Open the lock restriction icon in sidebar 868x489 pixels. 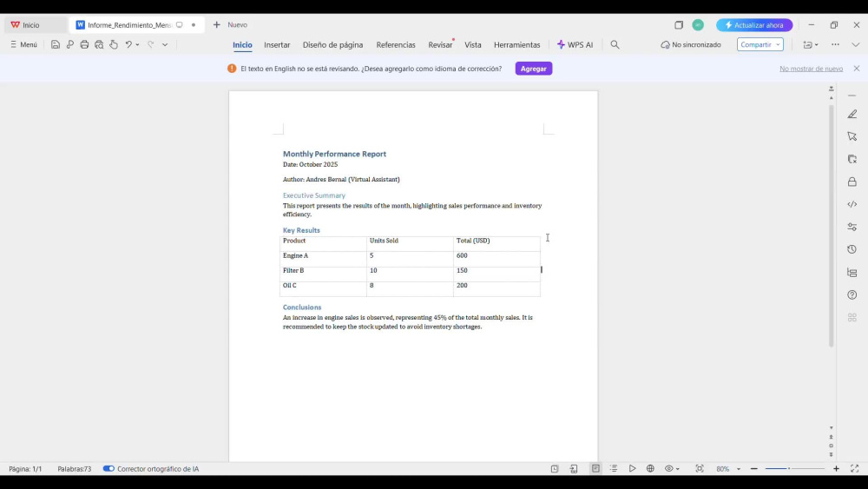point(852,182)
